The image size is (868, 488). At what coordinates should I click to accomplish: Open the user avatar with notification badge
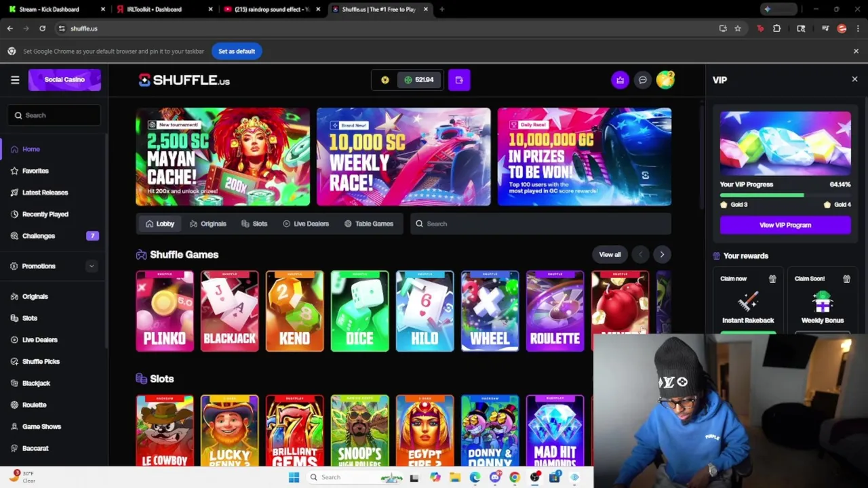665,80
